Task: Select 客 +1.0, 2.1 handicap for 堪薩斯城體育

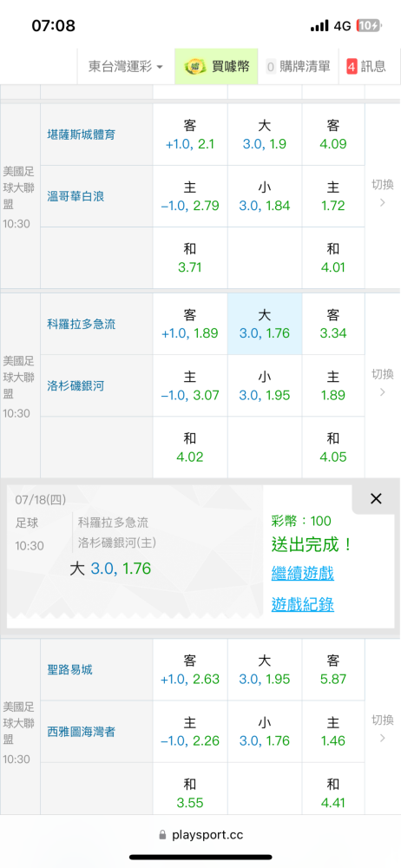Action: tap(190, 135)
